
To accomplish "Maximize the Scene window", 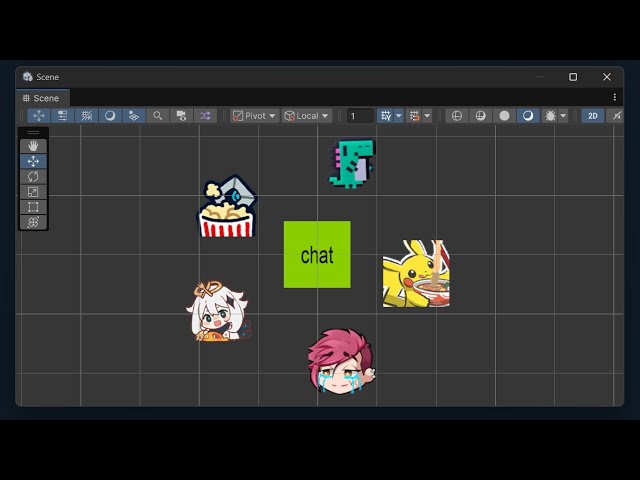I will [573, 77].
